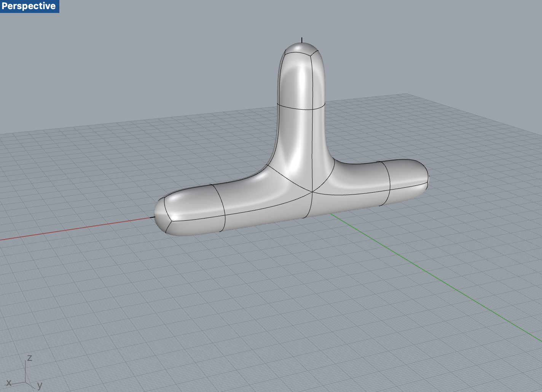Click the z label of the axes widget
Image resolution: width=542 pixels, height=392 pixels.
click(30, 358)
